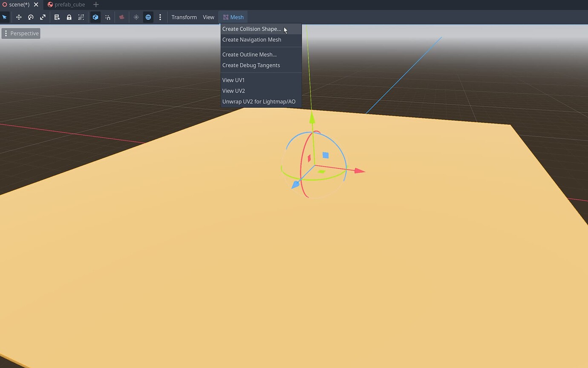This screenshot has width=588, height=368.
Task: Choose Create Collision Shape from Mesh menu
Action: 251,29
